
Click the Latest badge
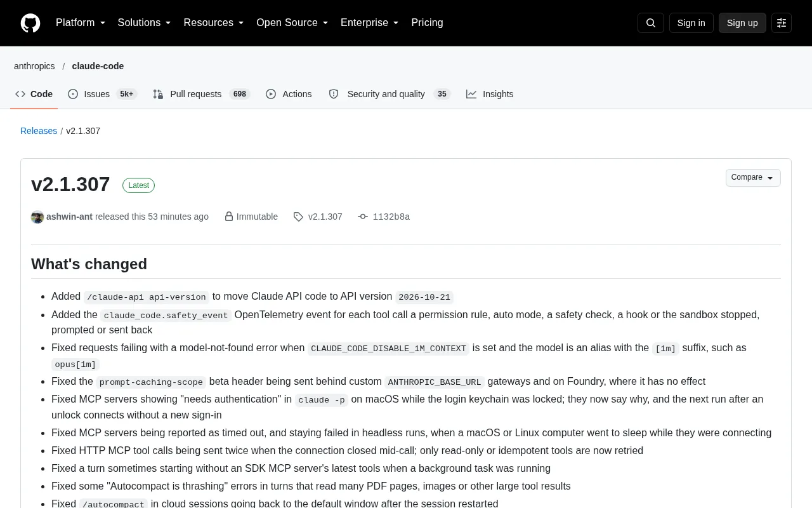(138, 185)
